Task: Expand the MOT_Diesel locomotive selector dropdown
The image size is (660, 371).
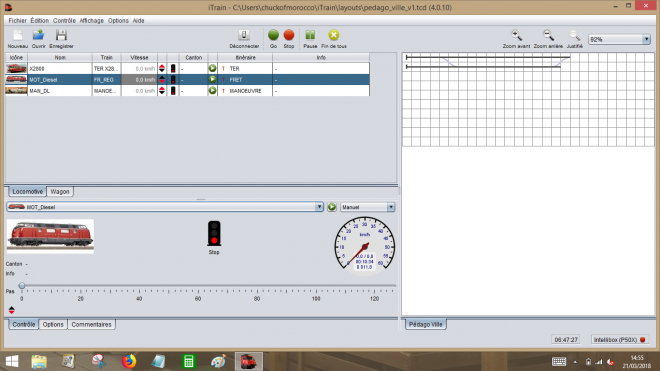Action: point(319,207)
